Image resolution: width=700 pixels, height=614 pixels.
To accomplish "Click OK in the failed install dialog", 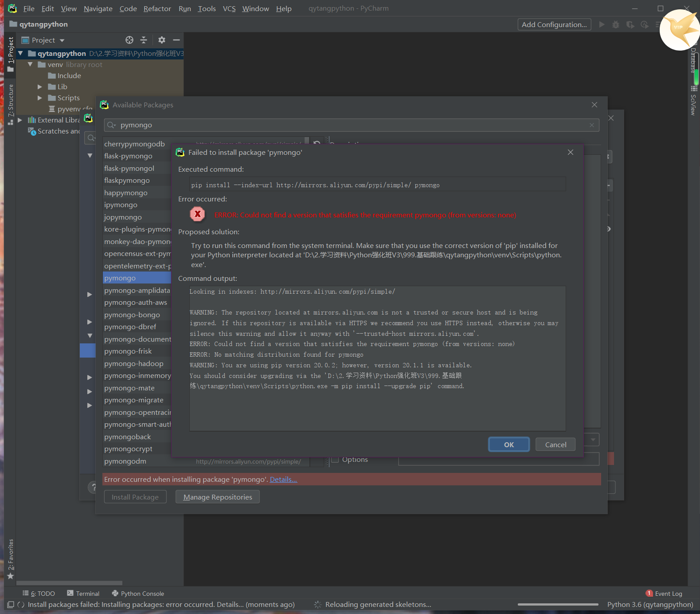I will (x=508, y=445).
